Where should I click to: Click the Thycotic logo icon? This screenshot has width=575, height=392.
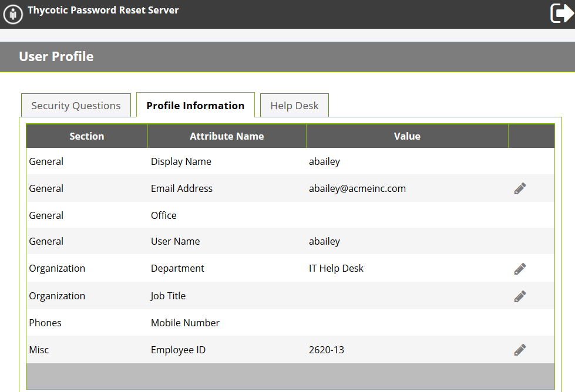(13, 15)
